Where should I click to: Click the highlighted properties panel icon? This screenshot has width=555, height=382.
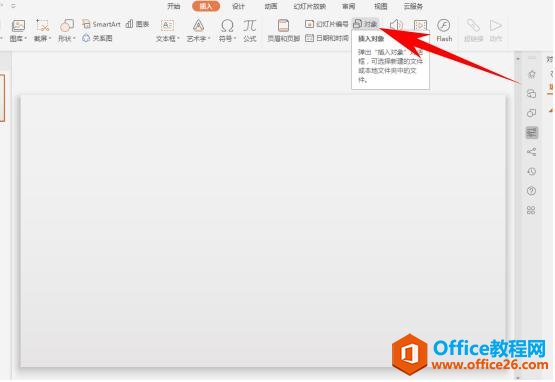[x=531, y=133]
